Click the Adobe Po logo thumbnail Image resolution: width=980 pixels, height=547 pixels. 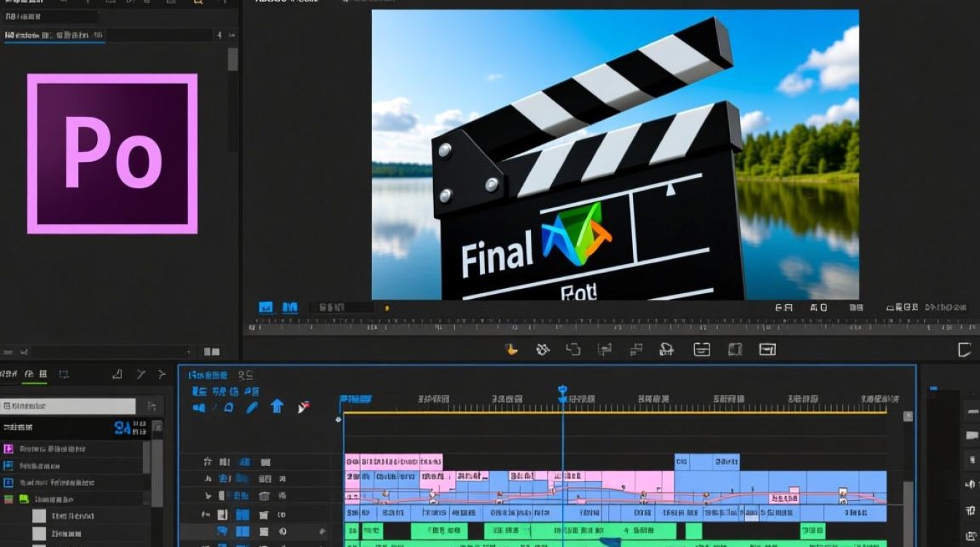pos(112,154)
